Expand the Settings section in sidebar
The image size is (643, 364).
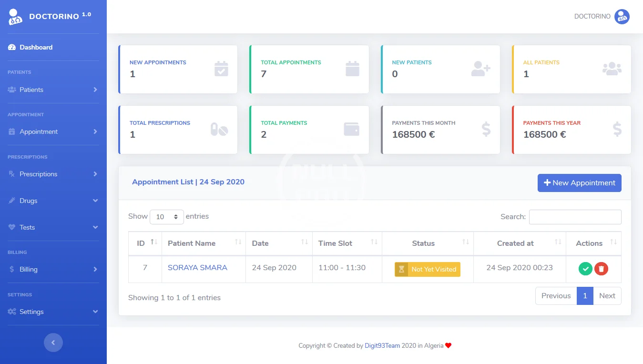pos(53,312)
